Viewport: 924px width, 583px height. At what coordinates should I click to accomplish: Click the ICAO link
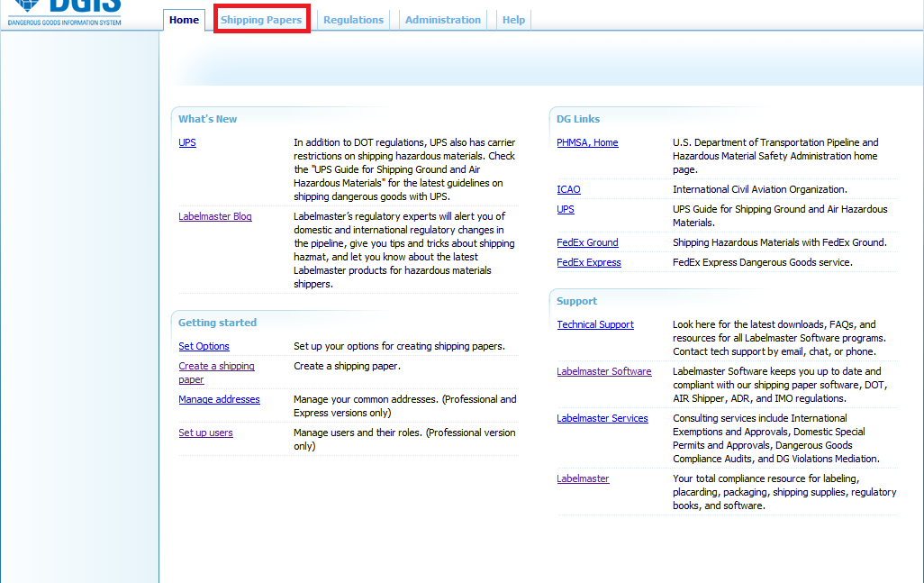(x=568, y=189)
